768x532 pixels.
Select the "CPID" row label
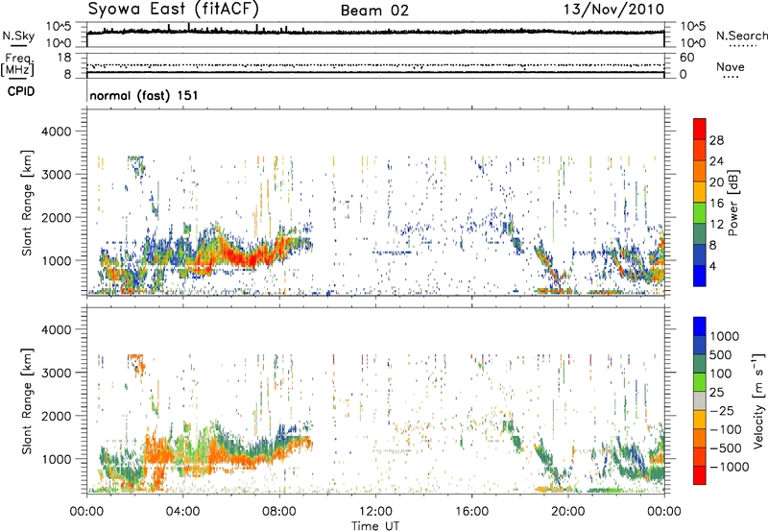21,91
